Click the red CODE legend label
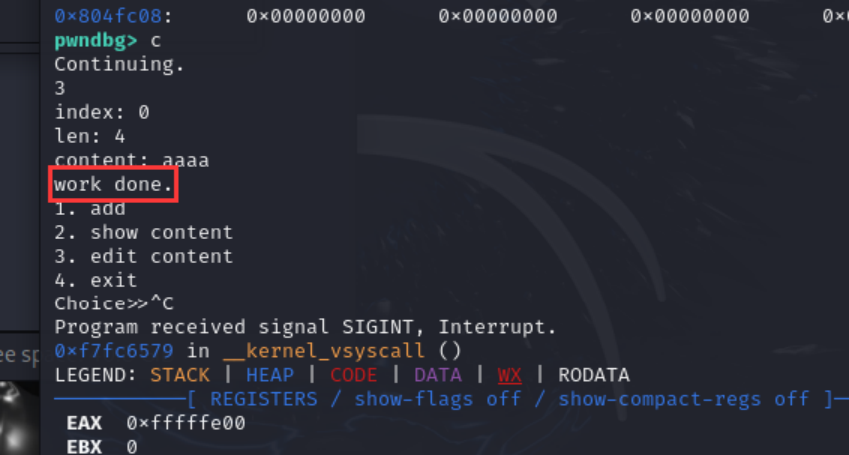This screenshot has height=455, width=849. [x=353, y=375]
